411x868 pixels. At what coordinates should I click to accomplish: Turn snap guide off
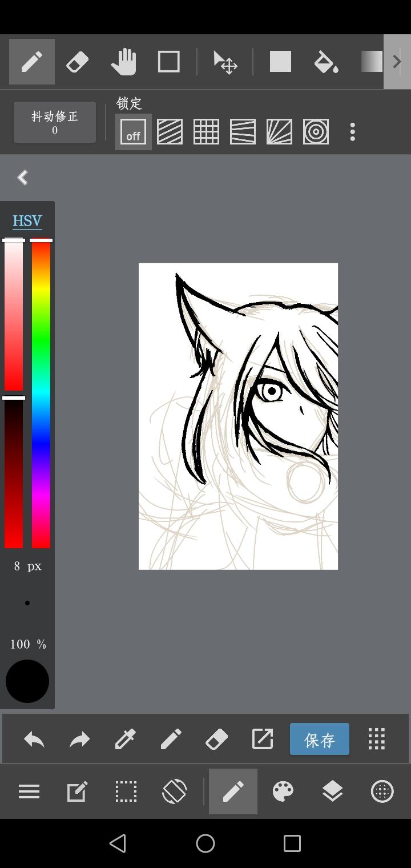(133, 132)
